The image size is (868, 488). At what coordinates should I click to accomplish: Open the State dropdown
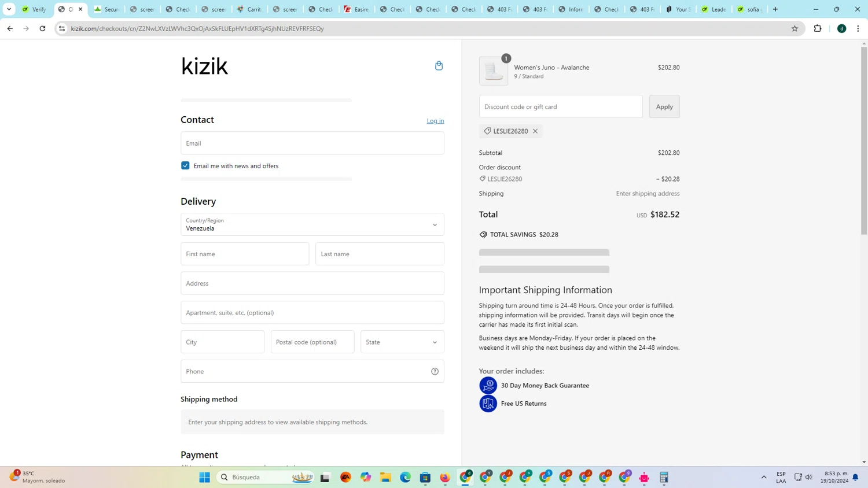point(402,342)
